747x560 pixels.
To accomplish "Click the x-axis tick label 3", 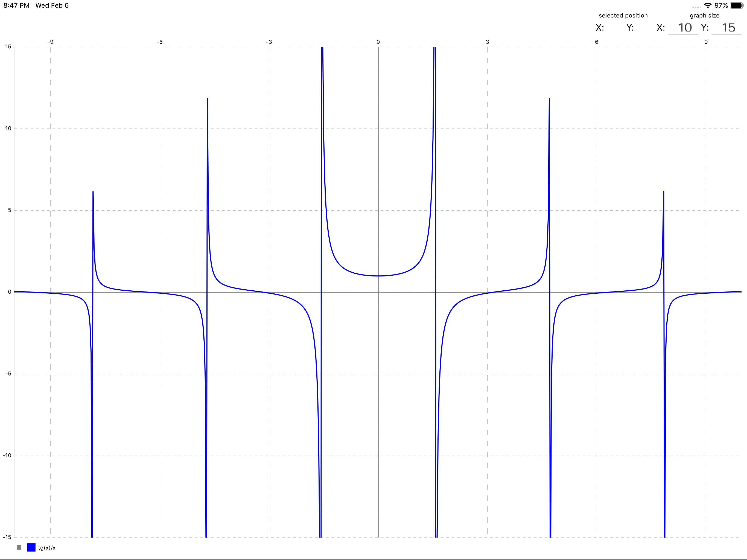I will [x=487, y=42].
